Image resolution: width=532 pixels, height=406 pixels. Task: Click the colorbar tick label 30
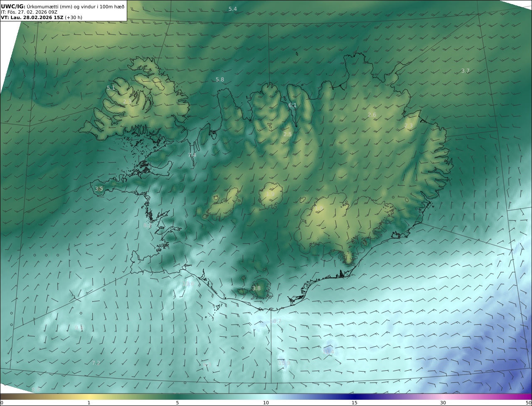(x=443, y=403)
